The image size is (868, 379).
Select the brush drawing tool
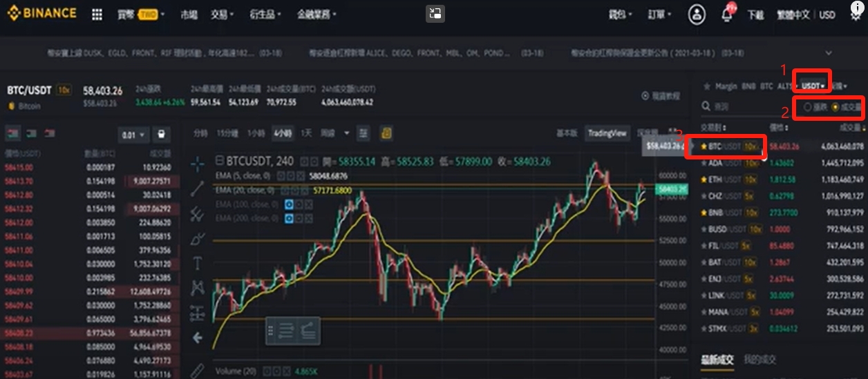[x=198, y=238]
